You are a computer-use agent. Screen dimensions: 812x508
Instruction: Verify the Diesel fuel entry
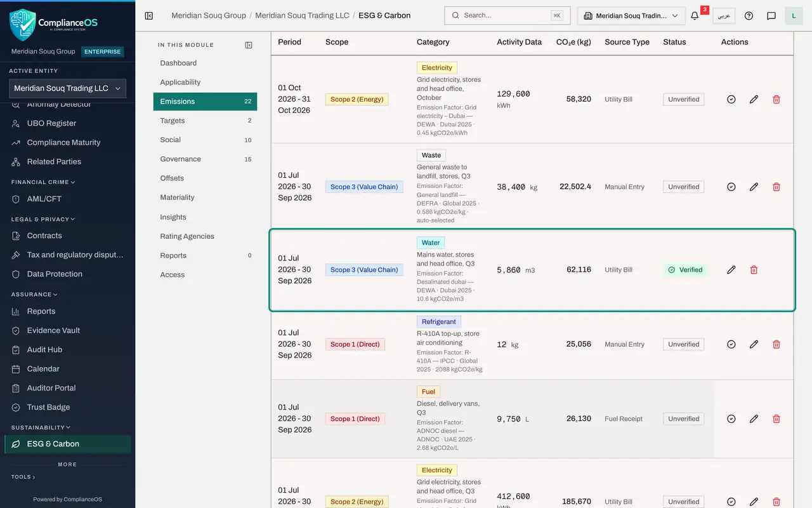[x=731, y=418]
